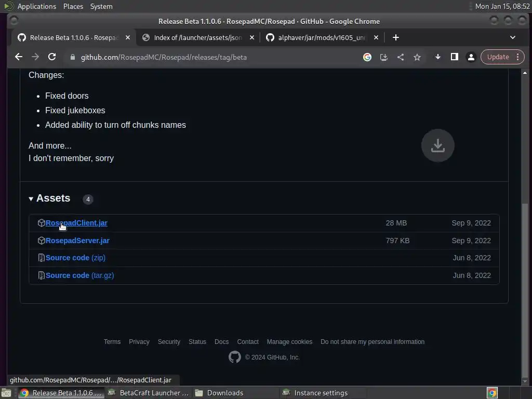Click file icon beside Source code (tar.gz)
This screenshot has width=532, height=399.
[x=42, y=275]
